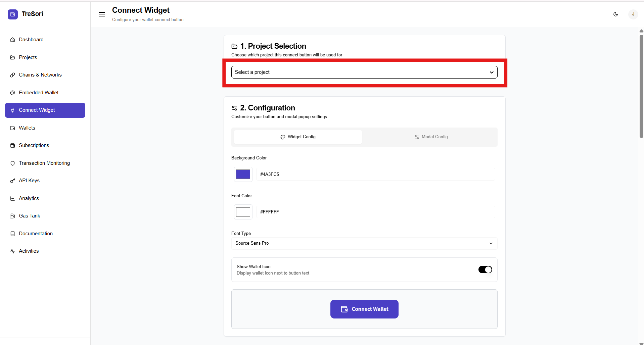Click the Connect Wallet preview button

[x=364, y=309]
